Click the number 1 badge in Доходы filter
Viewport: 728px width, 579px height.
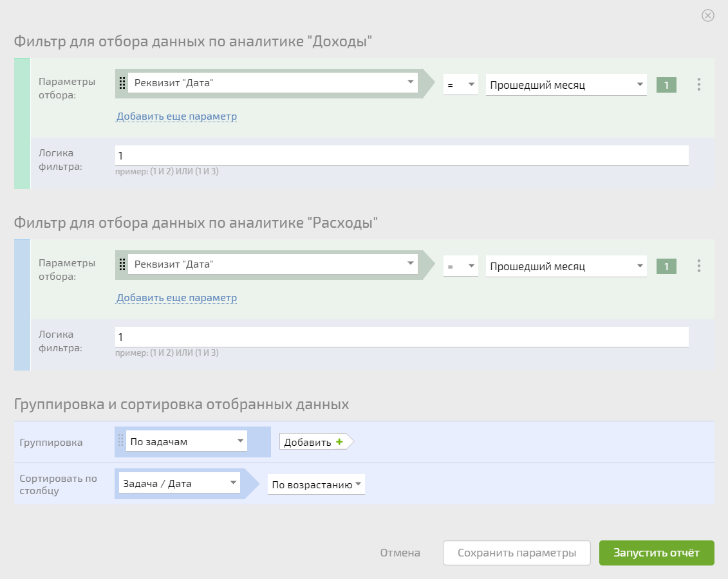click(666, 85)
